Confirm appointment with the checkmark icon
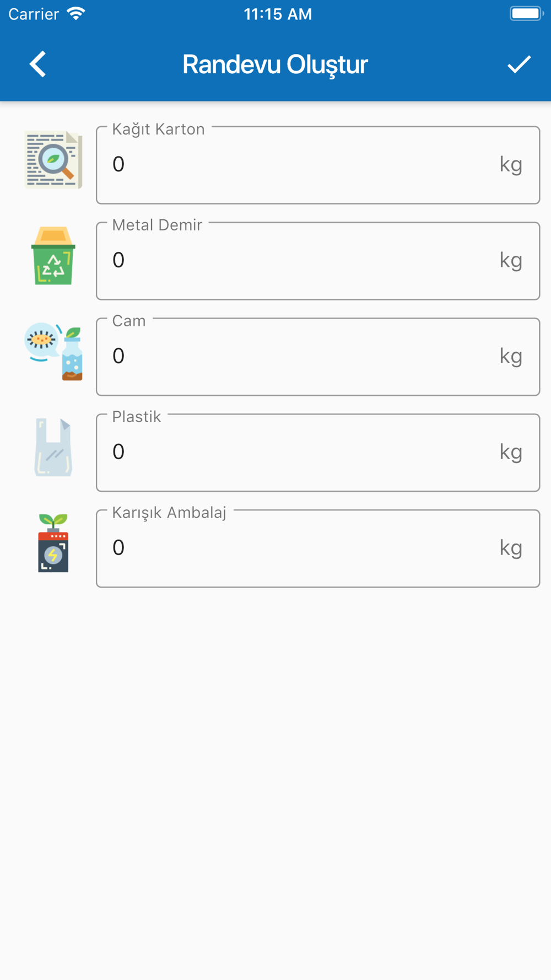Image resolution: width=551 pixels, height=980 pixels. coord(518,64)
